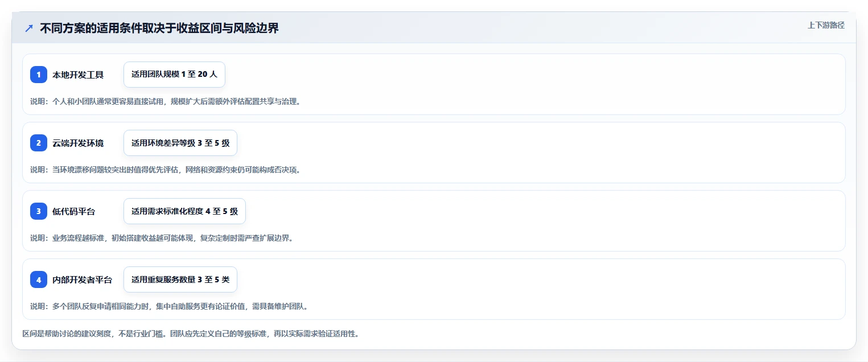Select the 适用团队规模 1 至 20 人 chip
Image resolution: width=868 pixels, height=362 pixels.
point(174,75)
